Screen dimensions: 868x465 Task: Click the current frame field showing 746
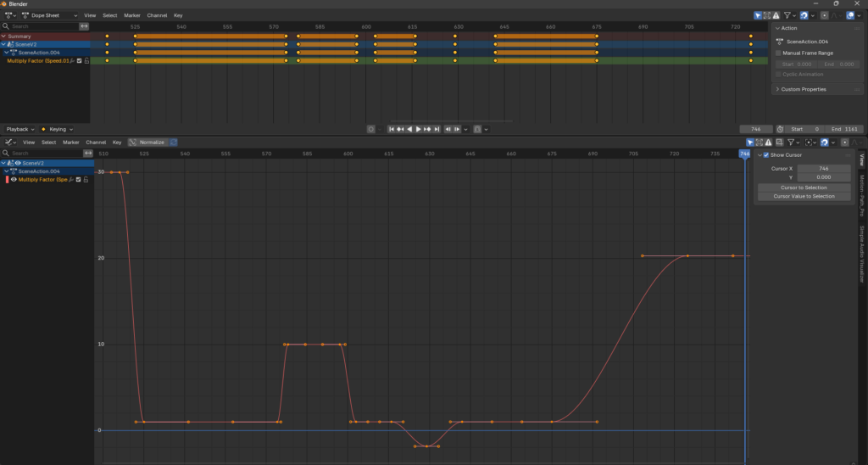[756, 129]
